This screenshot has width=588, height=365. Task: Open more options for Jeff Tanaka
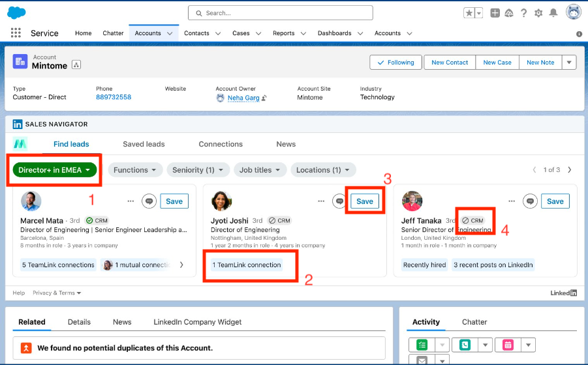512,201
